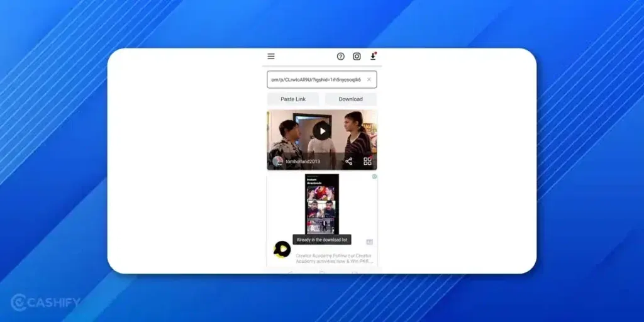Image resolution: width=644 pixels, height=322 pixels.
Task: Open Instagram via the camera icon
Action: [x=357, y=56]
